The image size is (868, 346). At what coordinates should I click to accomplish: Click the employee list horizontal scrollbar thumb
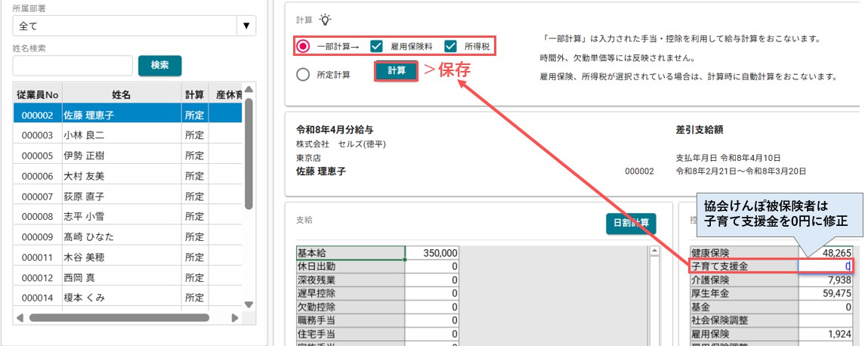click(119, 318)
